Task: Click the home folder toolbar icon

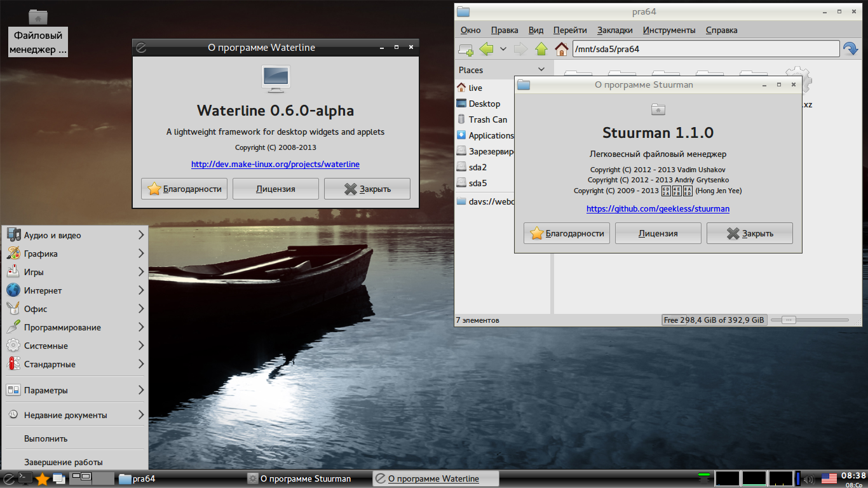Action: pyautogui.click(x=561, y=49)
